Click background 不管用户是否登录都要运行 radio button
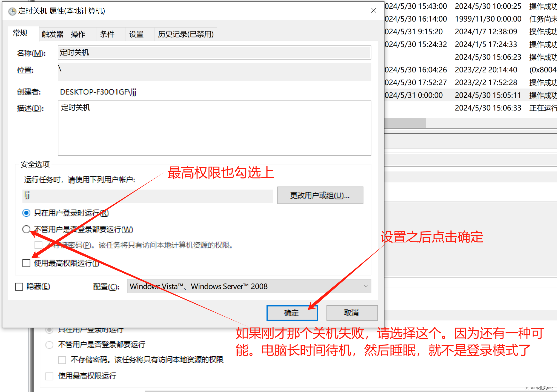This screenshot has width=557, height=392. [49, 345]
